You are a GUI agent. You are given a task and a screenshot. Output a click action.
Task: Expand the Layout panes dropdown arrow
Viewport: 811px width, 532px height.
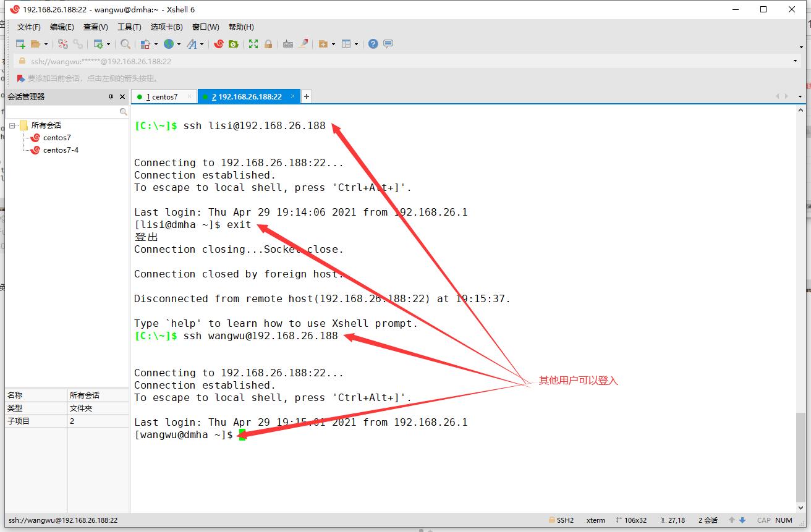click(x=357, y=44)
